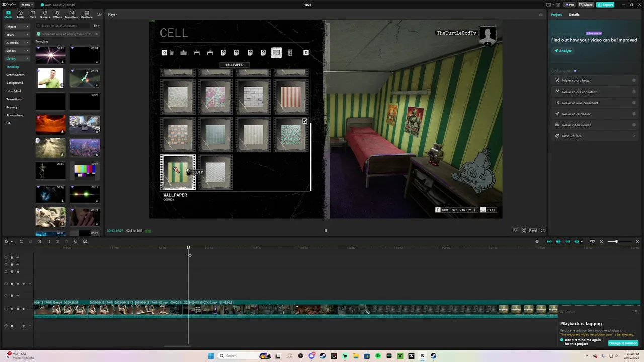Click the Share button

pyautogui.click(x=586, y=5)
